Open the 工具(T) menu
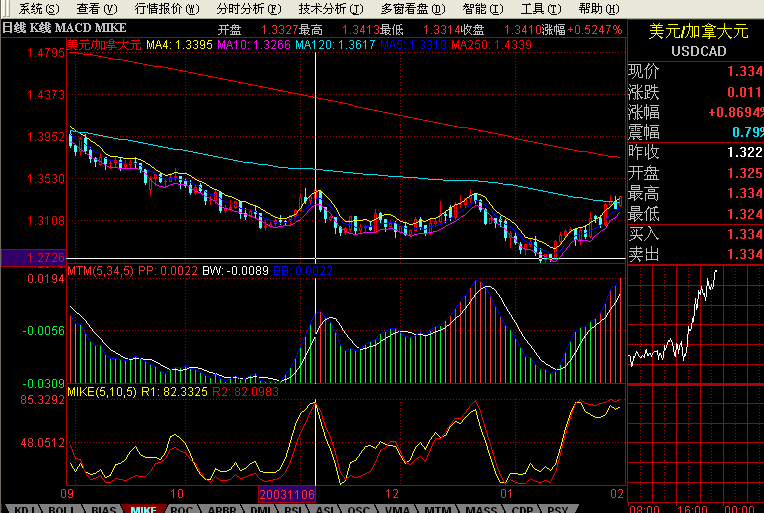The height and width of the screenshot is (513, 764). pyautogui.click(x=540, y=9)
